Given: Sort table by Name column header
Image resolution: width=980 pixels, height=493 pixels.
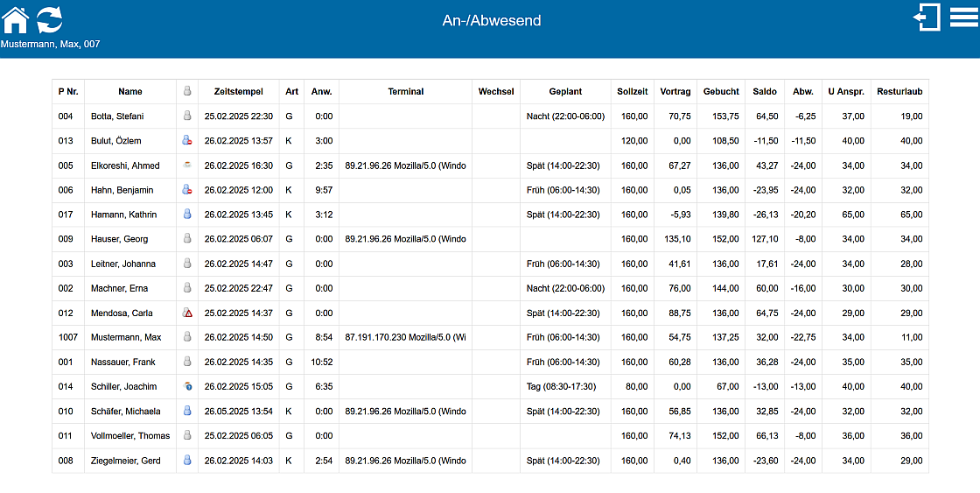Looking at the screenshot, I should click(x=130, y=91).
